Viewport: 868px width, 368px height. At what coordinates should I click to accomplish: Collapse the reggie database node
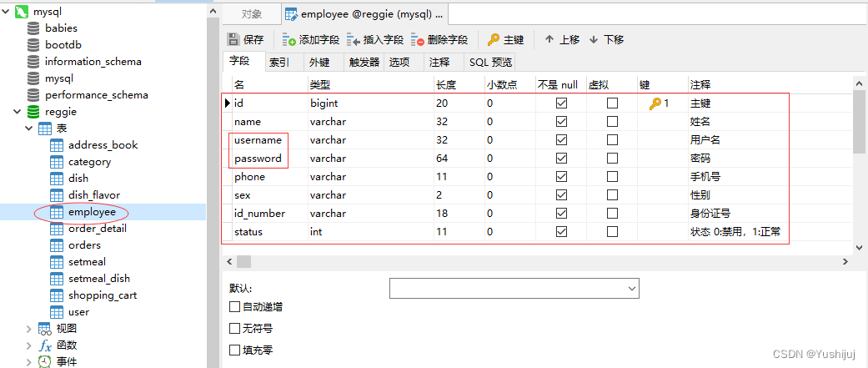click(x=18, y=111)
